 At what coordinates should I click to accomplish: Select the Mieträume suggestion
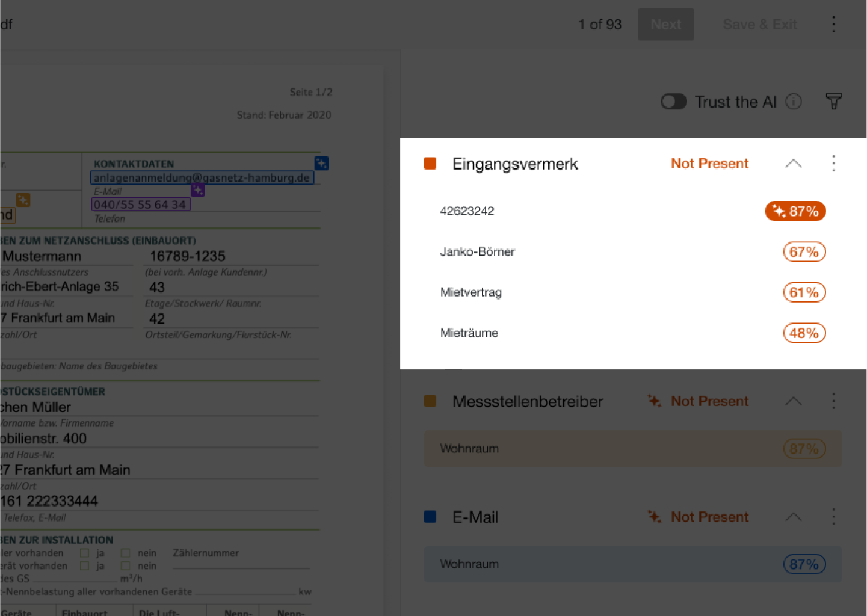tap(469, 333)
